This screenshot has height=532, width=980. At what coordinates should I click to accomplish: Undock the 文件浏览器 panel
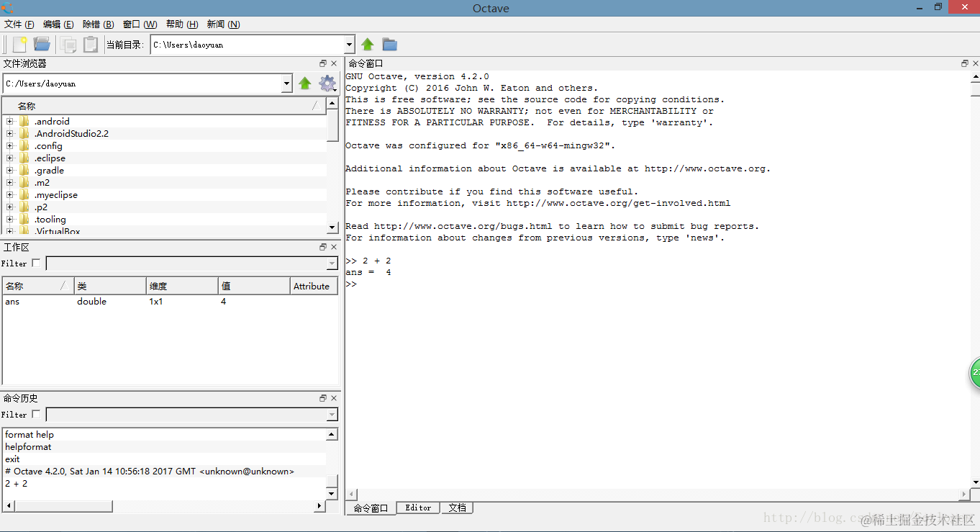323,63
